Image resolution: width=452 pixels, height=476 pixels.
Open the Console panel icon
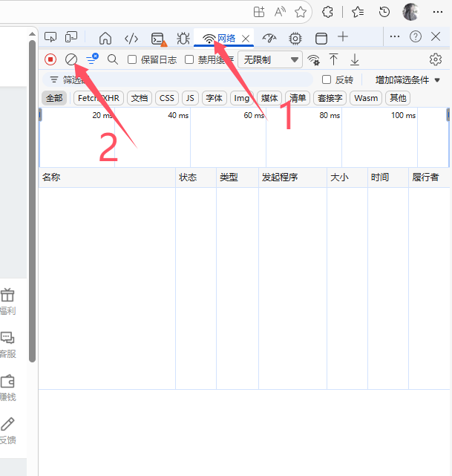pyautogui.click(x=157, y=38)
